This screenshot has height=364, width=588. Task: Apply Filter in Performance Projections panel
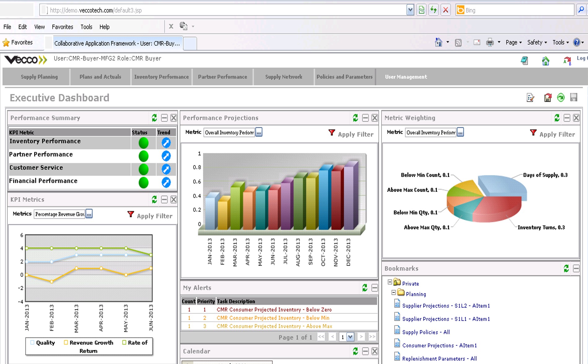coord(351,134)
